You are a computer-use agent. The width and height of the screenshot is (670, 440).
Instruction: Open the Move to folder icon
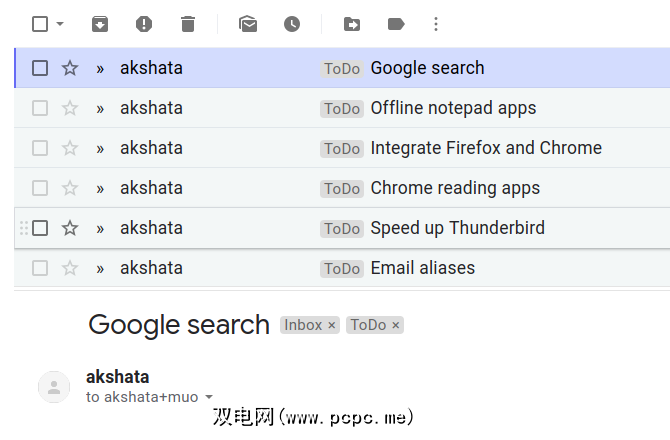tap(352, 24)
